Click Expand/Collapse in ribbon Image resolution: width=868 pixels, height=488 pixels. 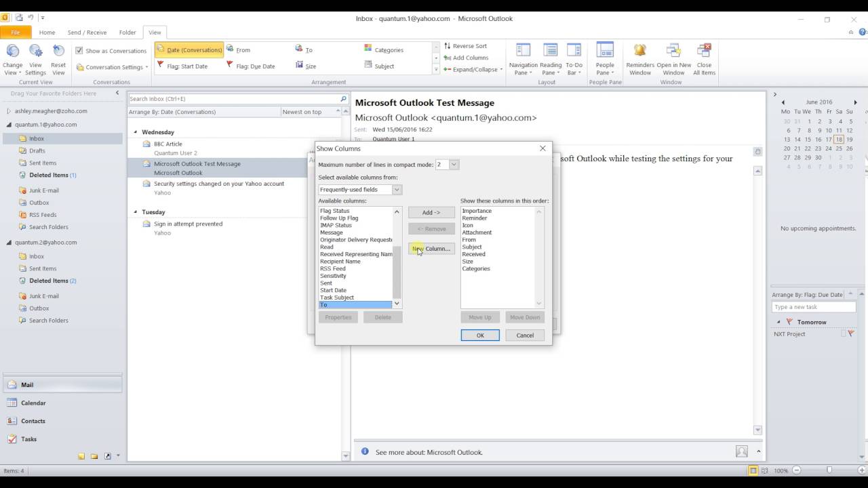click(x=473, y=69)
